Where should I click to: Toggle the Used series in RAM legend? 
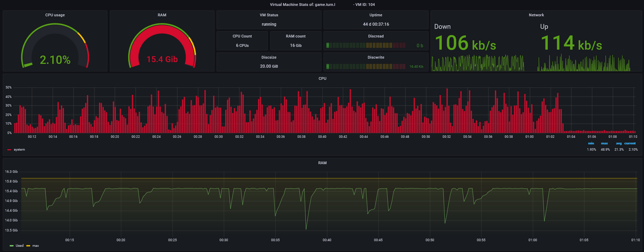pyautogui.click(x=20, y=246)
